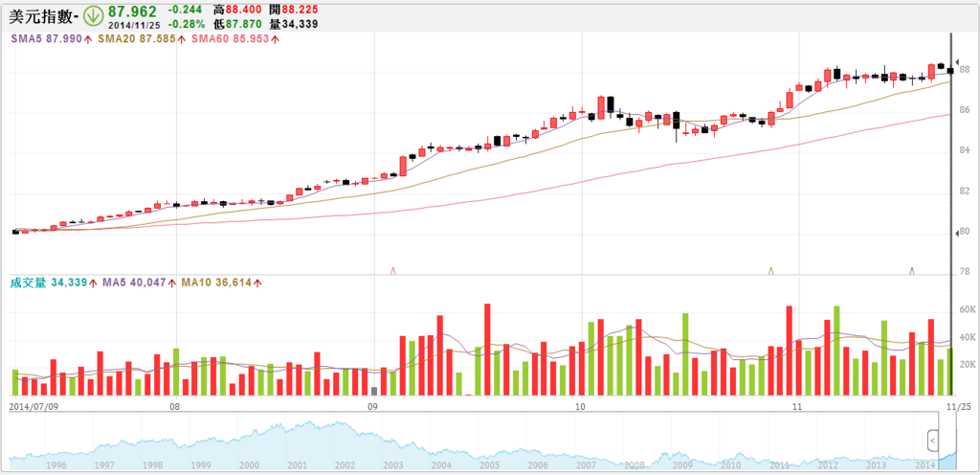
Task: Click the change value -0.244
Action: point(187,11)
